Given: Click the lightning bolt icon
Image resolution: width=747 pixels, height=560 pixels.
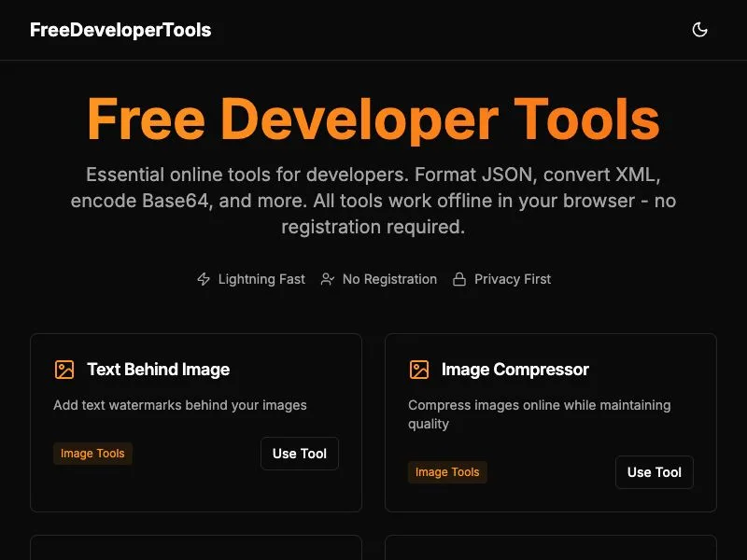Looking at the screenshot, I should [x=204, y=279].
